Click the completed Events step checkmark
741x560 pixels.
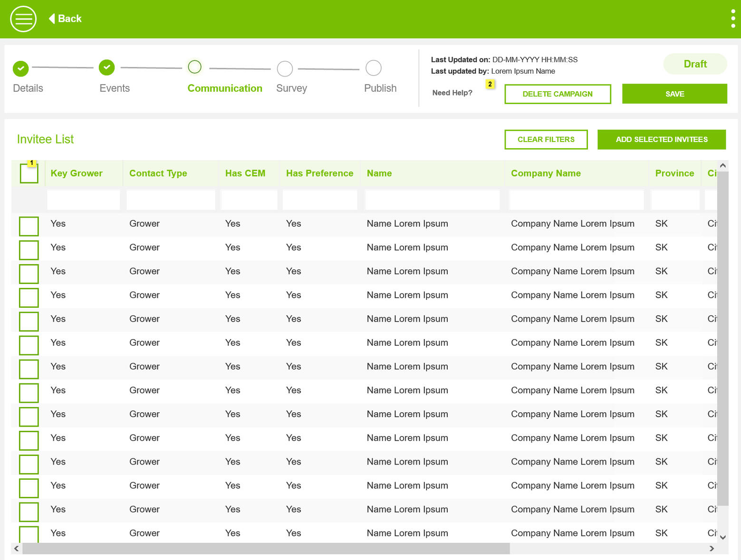[x=107, y=67]
